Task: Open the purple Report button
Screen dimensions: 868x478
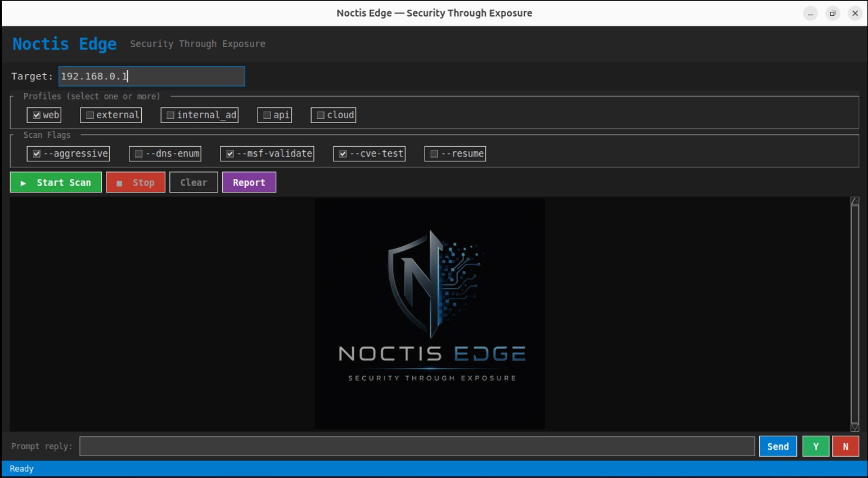Action: point(249,182)
